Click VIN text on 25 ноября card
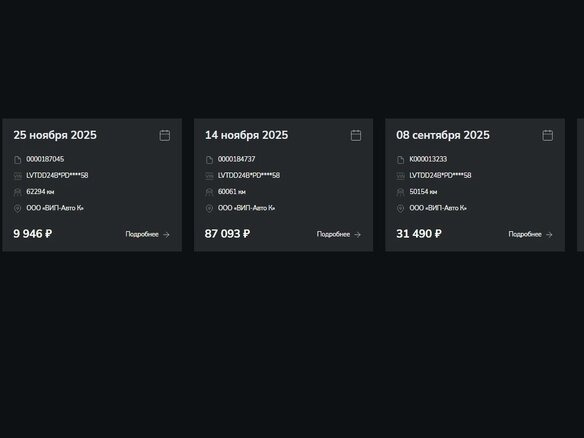This screenshot has width=584, height=438. tap(57, 175)
